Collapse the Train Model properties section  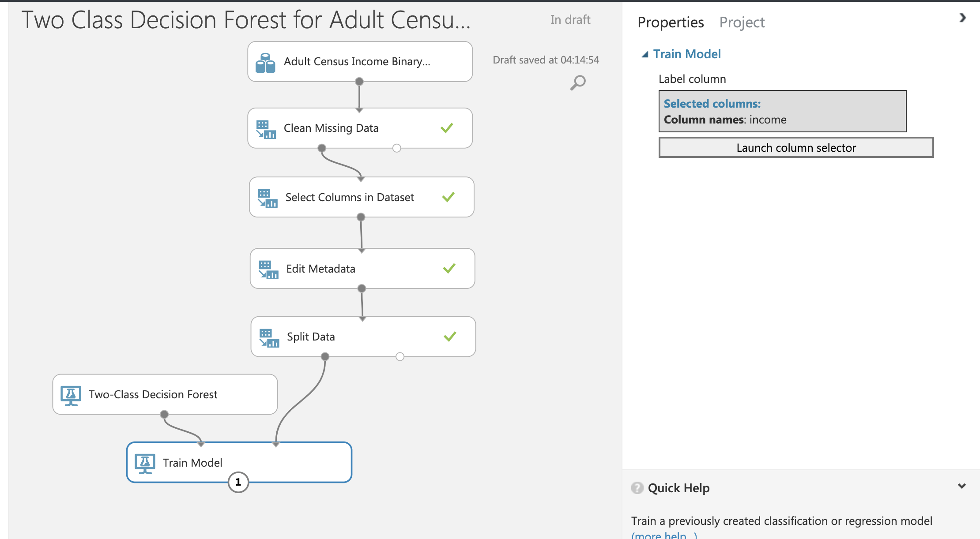[x=646, y=54]
